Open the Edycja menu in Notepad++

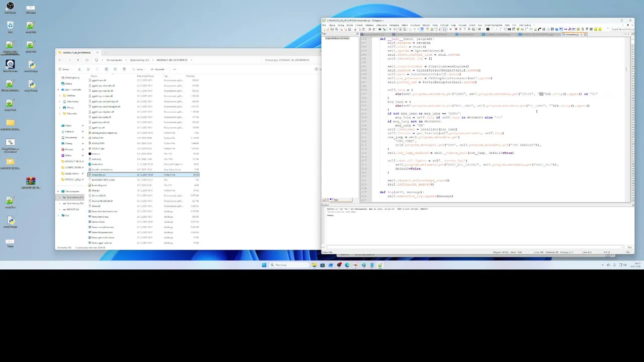click(332, 25)
